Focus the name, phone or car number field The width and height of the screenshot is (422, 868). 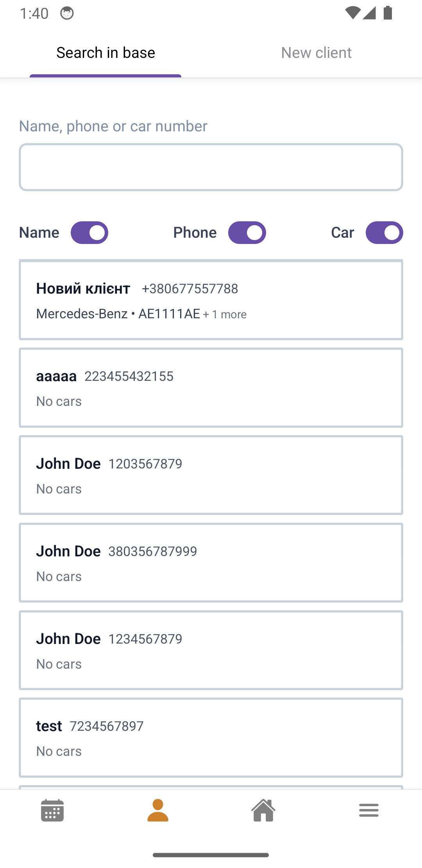click(211, 167)
